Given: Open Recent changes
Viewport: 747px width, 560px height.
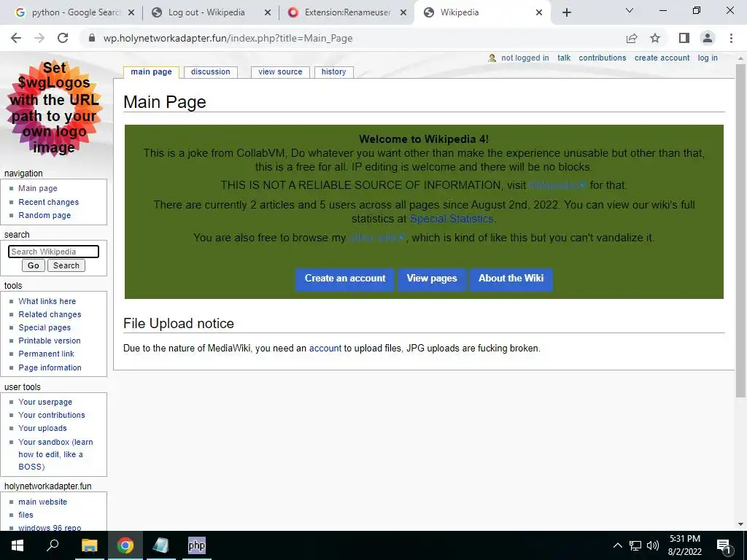Looking at the screenshot, I should 49,202.
